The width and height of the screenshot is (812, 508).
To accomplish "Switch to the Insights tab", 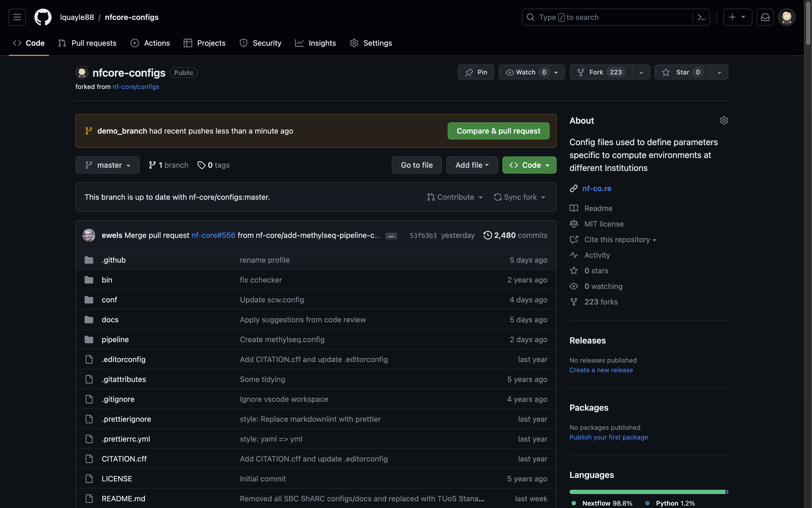I will pyautogui.click(x=316, y=43).
